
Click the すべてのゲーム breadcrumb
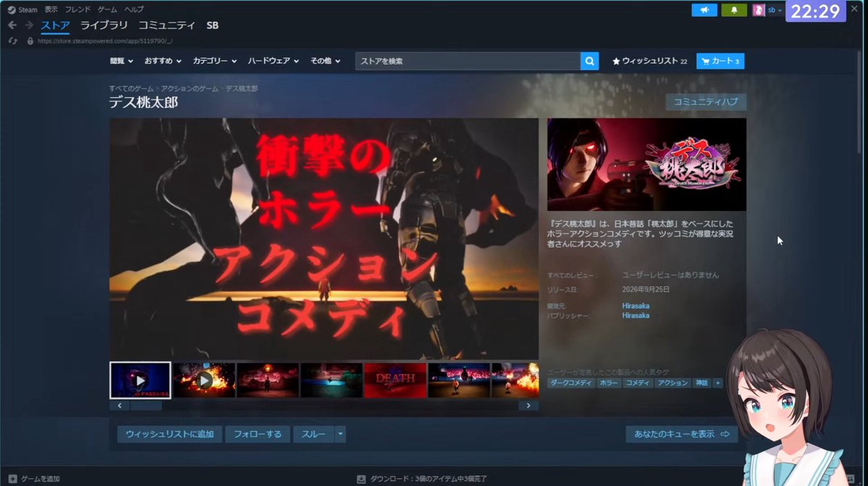coord(131,88)
